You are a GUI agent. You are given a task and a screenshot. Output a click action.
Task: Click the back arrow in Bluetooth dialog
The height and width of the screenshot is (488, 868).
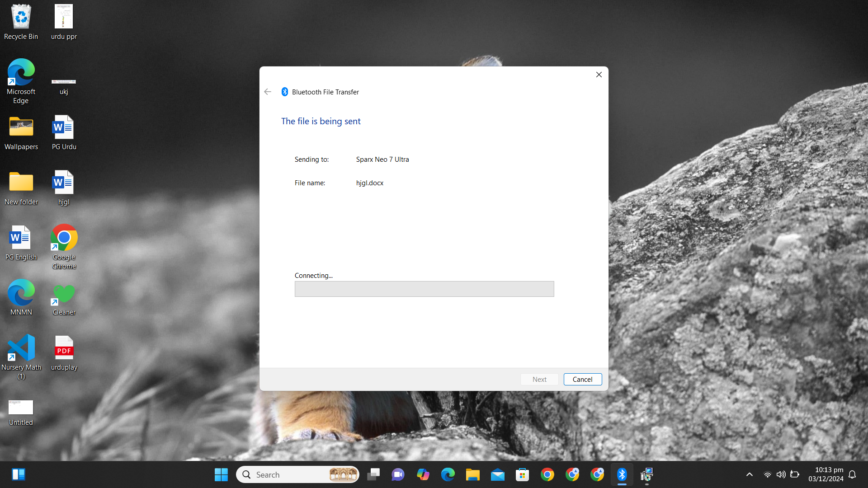click(268, 92)
